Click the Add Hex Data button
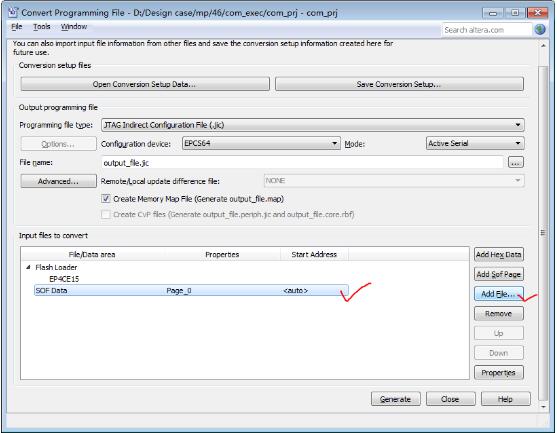The width and height of the screenshot is (557, 433). (498, 255)
